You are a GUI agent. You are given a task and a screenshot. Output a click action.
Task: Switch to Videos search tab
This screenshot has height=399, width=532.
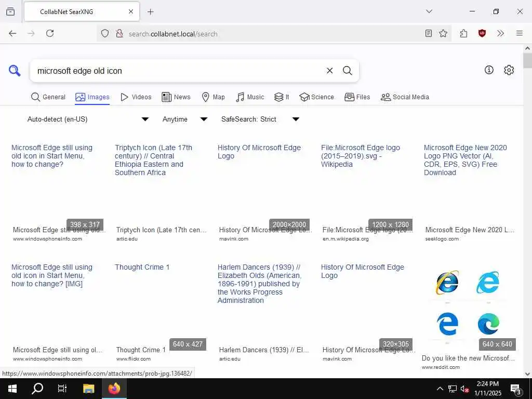136,97
